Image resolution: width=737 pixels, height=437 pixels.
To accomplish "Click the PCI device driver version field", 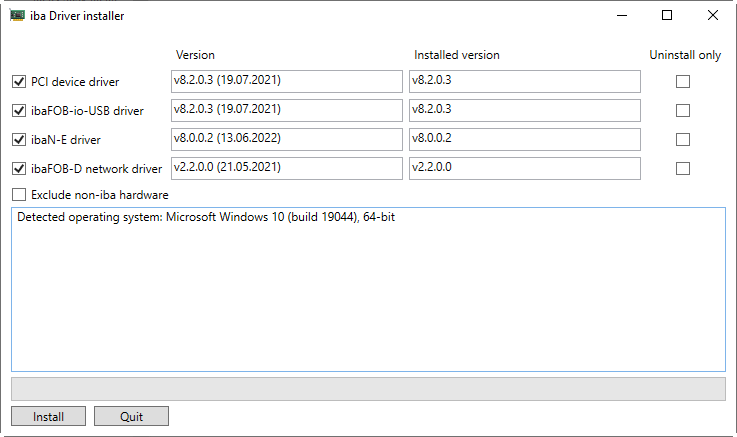I will click(286, 81).
